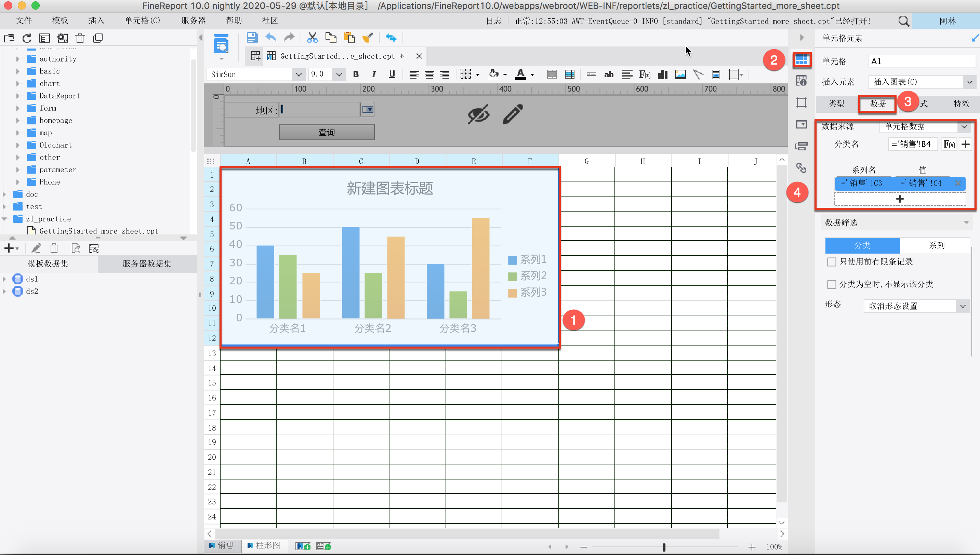The image size is (980, 555).
Task: Switch to the 系列 filter button
Action: tap(936, 245)
